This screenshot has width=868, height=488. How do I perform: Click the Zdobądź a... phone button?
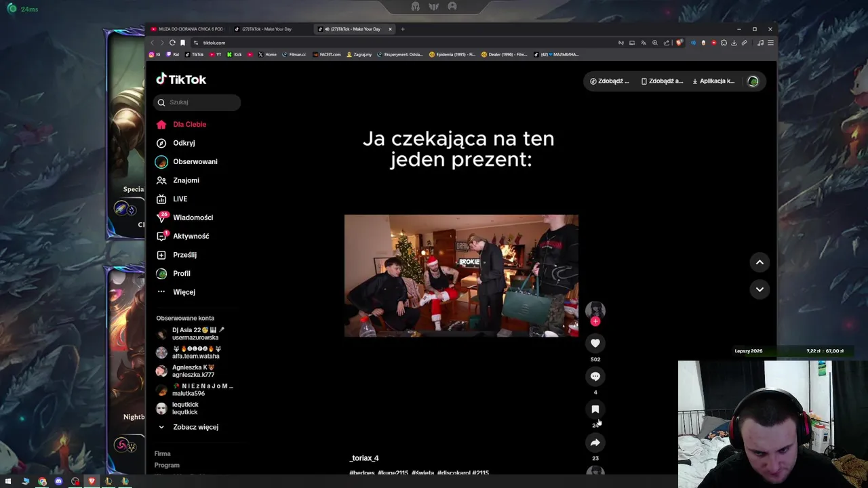662,81
